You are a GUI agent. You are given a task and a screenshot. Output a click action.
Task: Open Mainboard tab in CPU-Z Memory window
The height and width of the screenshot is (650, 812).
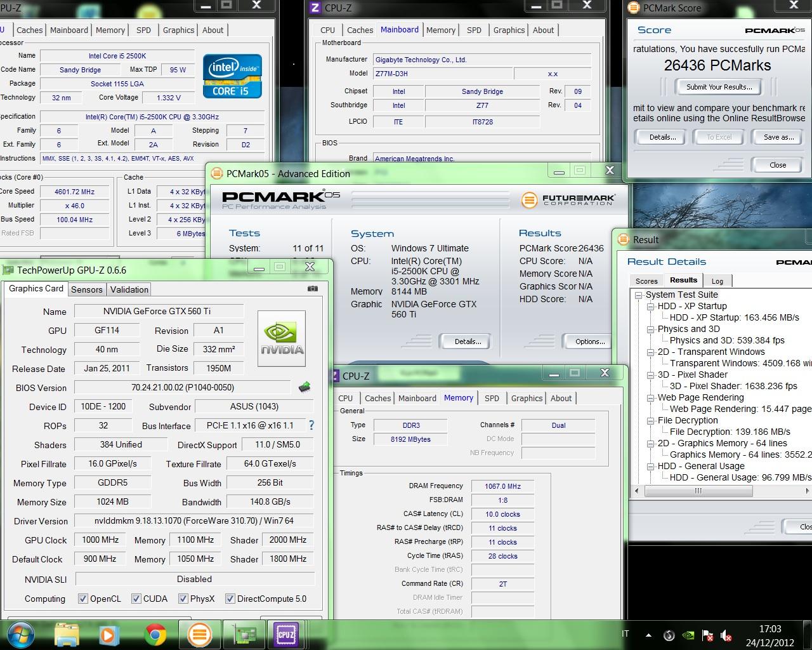(417, 398)
